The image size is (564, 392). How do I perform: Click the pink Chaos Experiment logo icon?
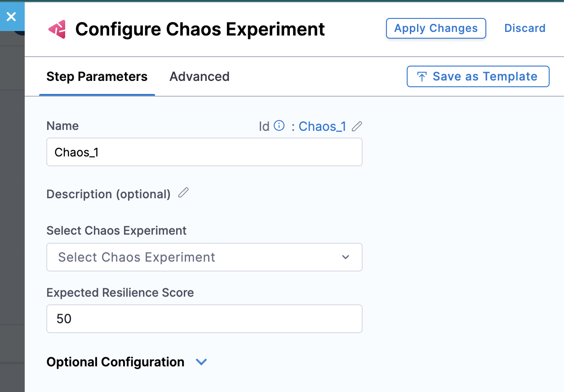(57, 29)
